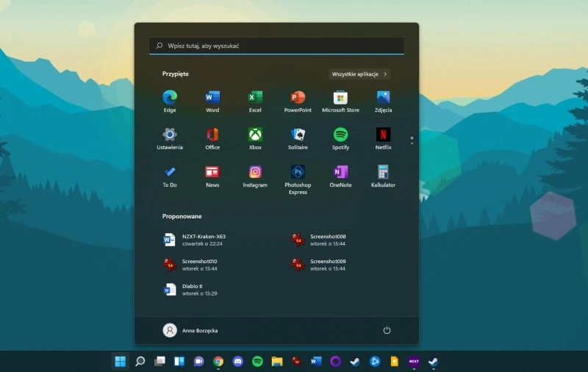Screen dimensions: 588x372
Task: Open the Zdjęcia photos app
Action: [x=383, y=101]
